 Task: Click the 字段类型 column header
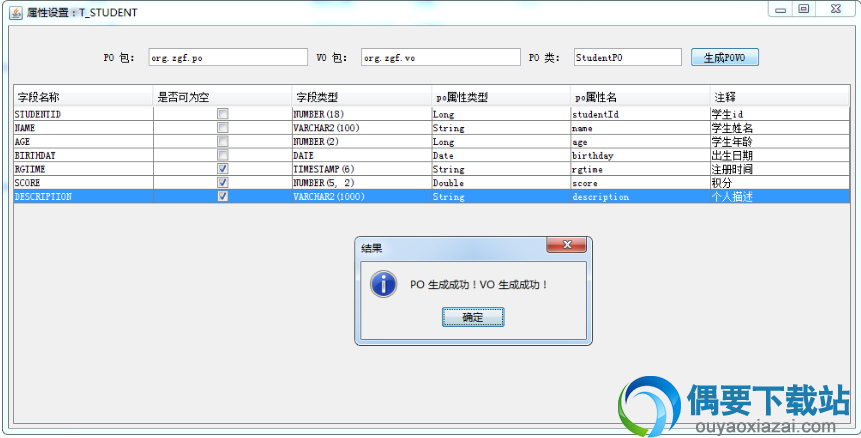[362, 97]
